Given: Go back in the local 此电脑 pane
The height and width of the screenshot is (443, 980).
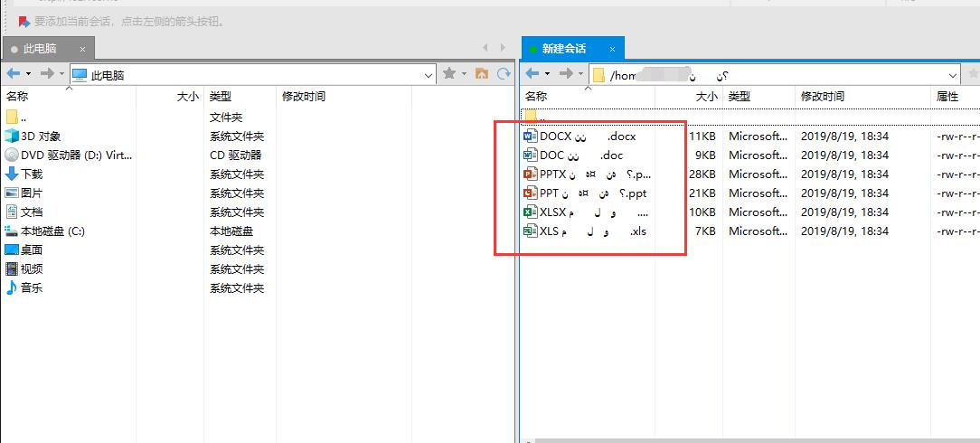Looking at the screenshot, I should click(14, 74).
